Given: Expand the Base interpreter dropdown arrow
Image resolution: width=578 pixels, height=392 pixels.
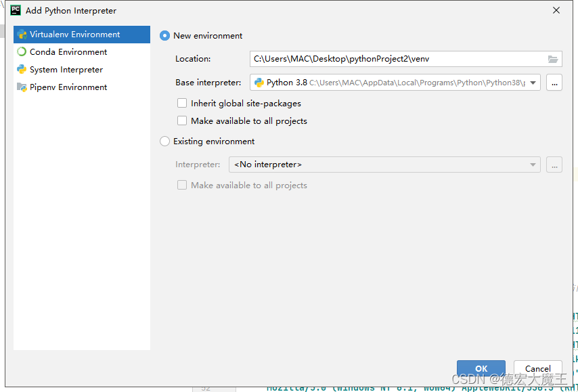Looking at the screenshot, I should click(x=533, y=83).
